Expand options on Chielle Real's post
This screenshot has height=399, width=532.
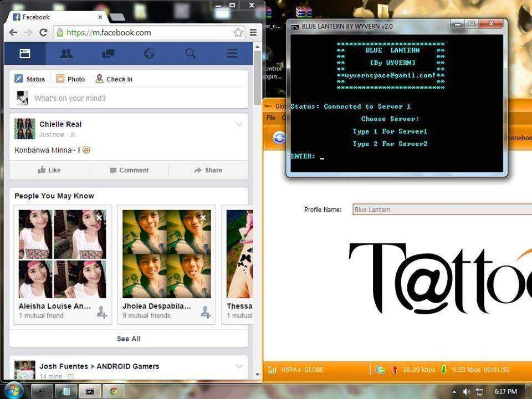point(239,125)
